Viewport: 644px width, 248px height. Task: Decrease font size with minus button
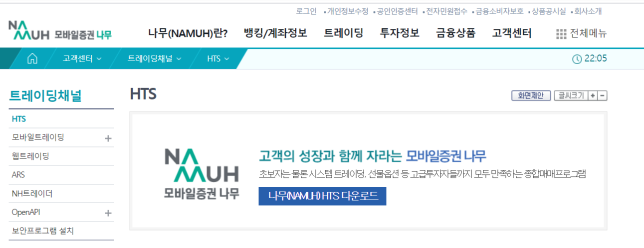pos(603,96)
